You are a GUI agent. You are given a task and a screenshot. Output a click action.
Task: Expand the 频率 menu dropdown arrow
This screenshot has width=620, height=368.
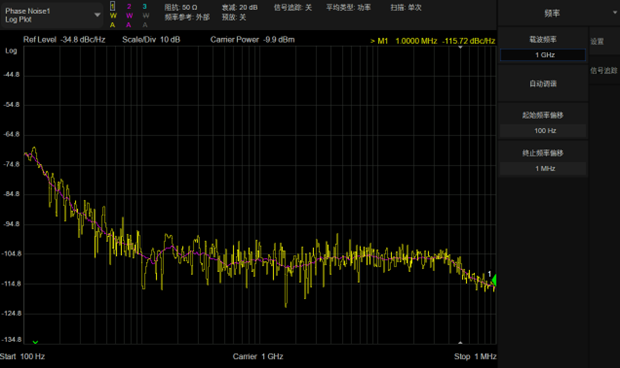pos(615,13)
